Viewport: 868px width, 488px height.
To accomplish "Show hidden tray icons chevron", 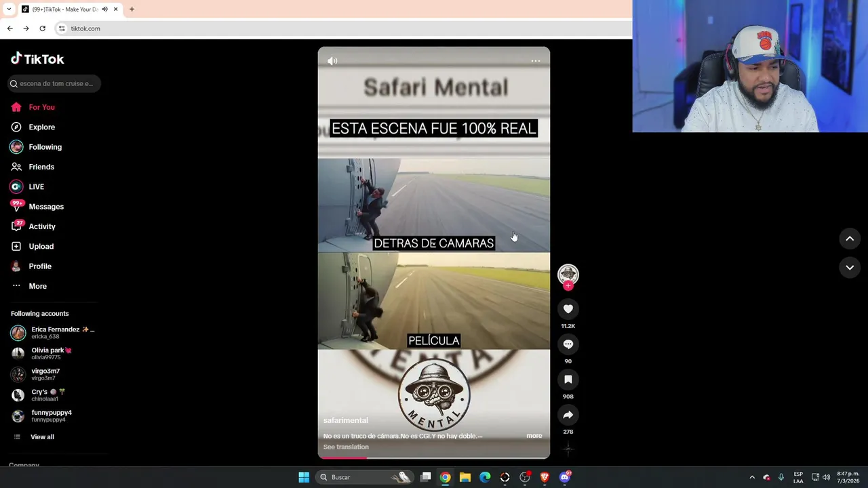I will [752, 477].
